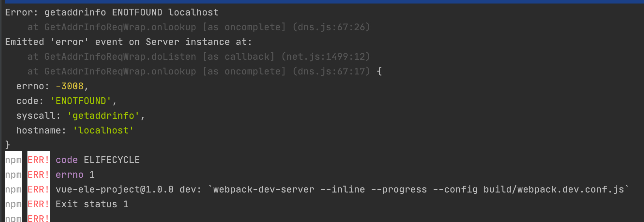Click the 'Exit status 1' message
644x222 pixels.
pyautogui.click(x=92, y=204)
